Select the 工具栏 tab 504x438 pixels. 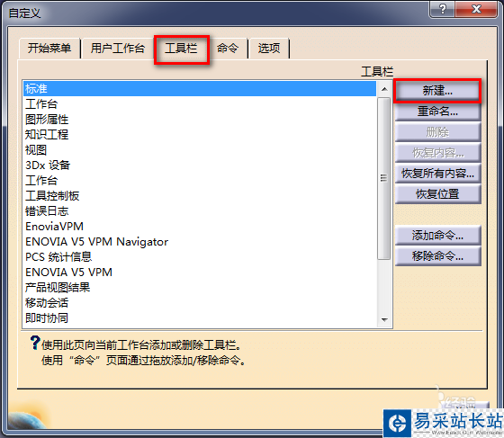pyautogui.click(x=182, y=49)
